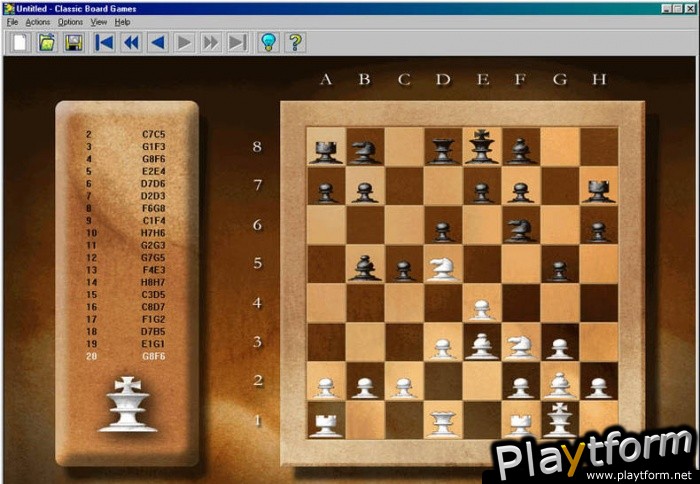Select the white king on G1
Viewport: 700px width, 484px height.
coord(560,420)
